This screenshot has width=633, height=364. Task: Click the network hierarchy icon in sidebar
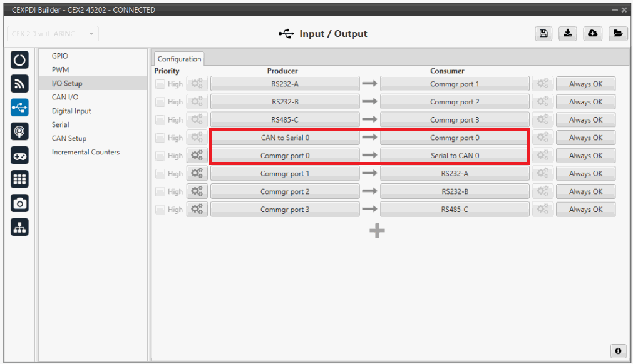tap(19, 228)
